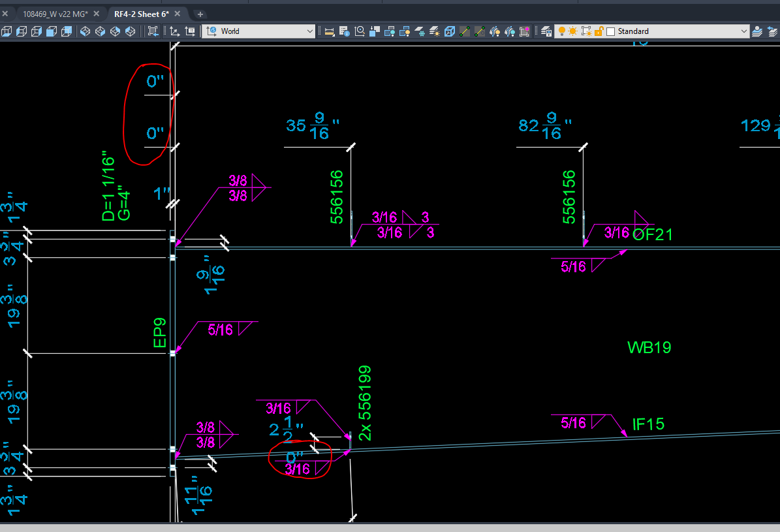Click the Layer Previous icon
The height and width of the screenshot is (532, 780).
pos(773,31)
